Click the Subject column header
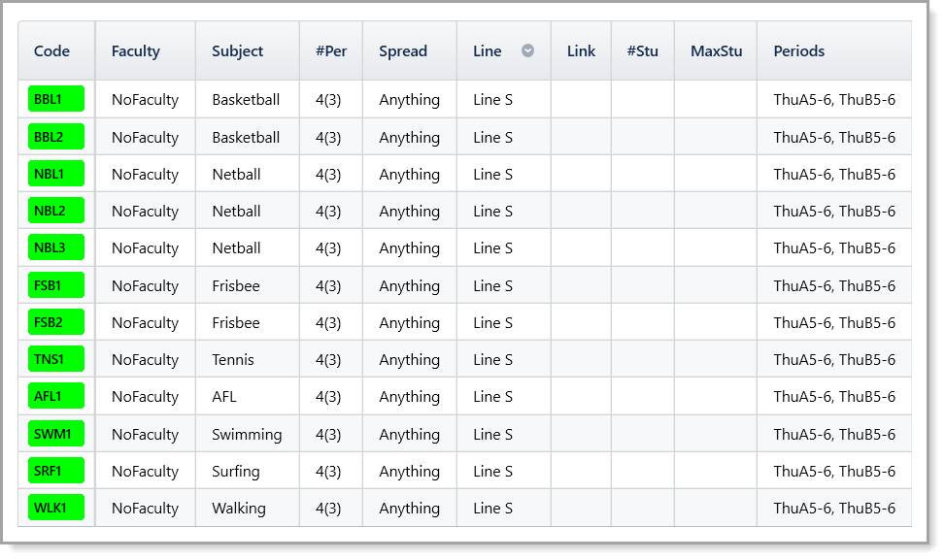Viewport: 945px width, 560px height. point(238,51)
